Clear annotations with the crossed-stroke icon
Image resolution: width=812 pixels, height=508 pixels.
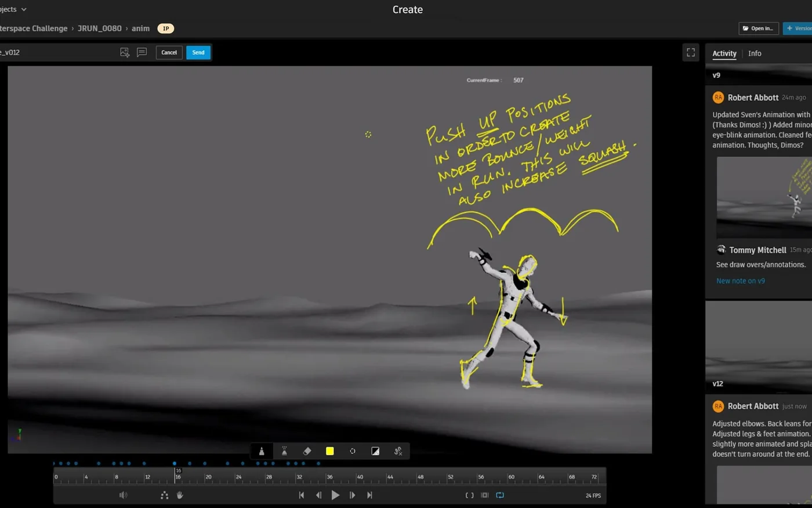[x=398, y=451]
